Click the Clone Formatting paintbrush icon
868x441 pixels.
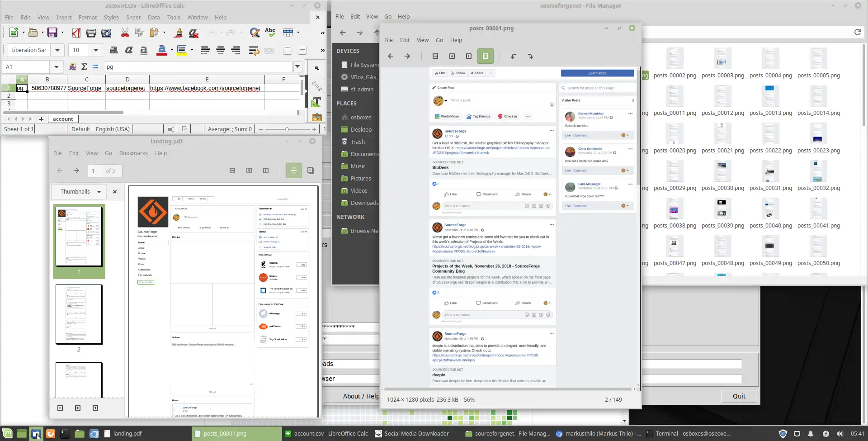179,33
